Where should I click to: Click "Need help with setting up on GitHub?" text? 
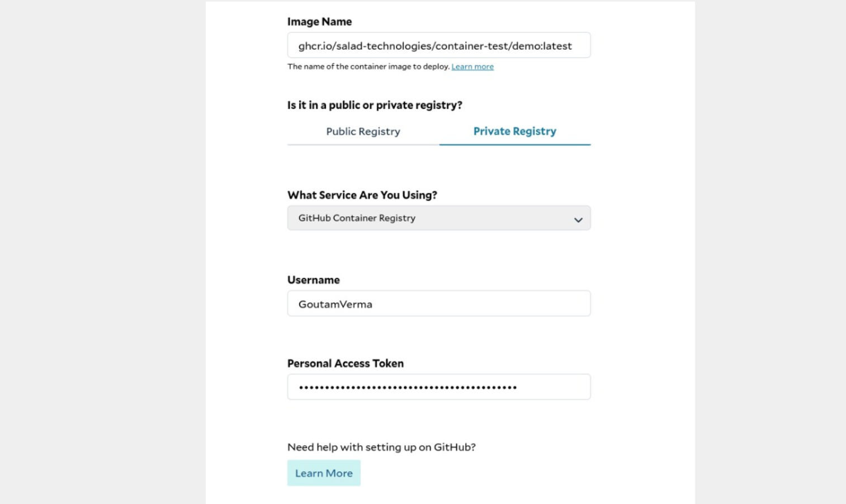point(381,447)
